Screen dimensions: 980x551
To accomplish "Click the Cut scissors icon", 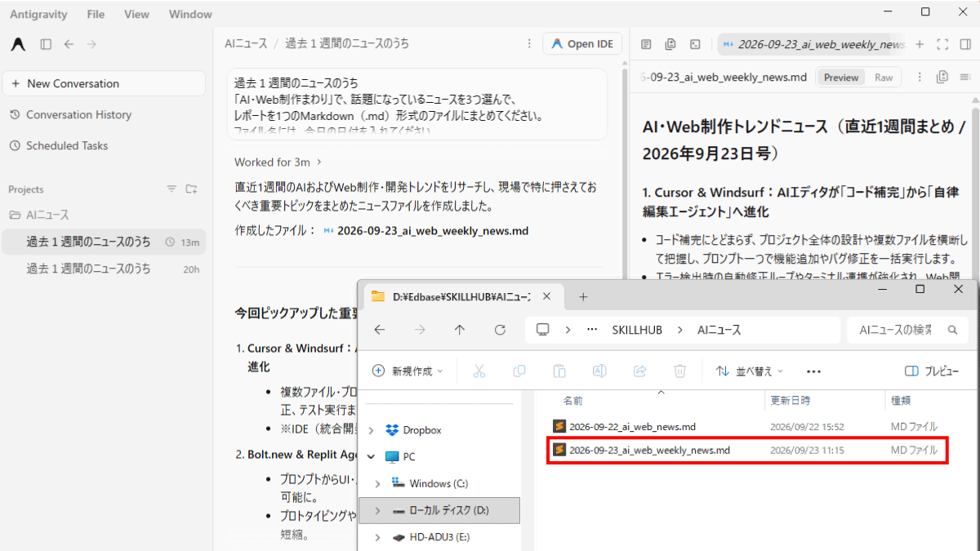I will tap(479, 371).
